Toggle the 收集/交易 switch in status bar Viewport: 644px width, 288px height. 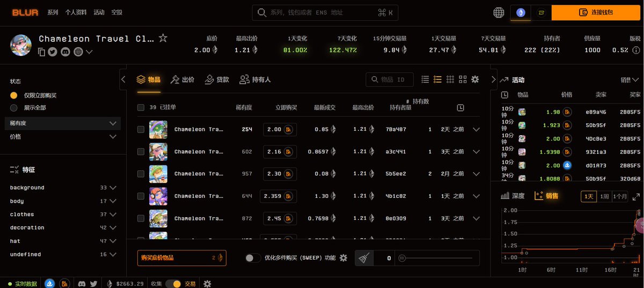click(173, 284)
